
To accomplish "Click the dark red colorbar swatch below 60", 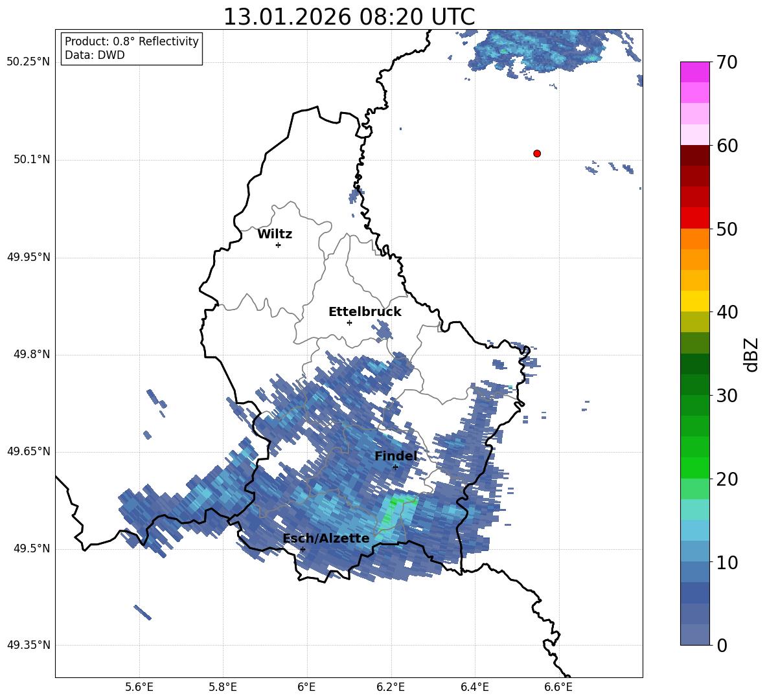I will tap(695, 155).
